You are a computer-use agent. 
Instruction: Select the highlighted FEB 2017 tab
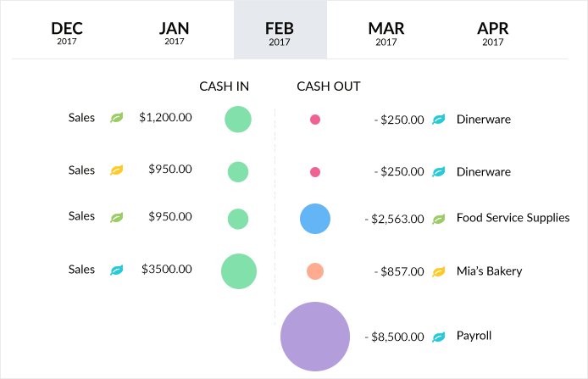pyautogui.click(x=280, y=32)
